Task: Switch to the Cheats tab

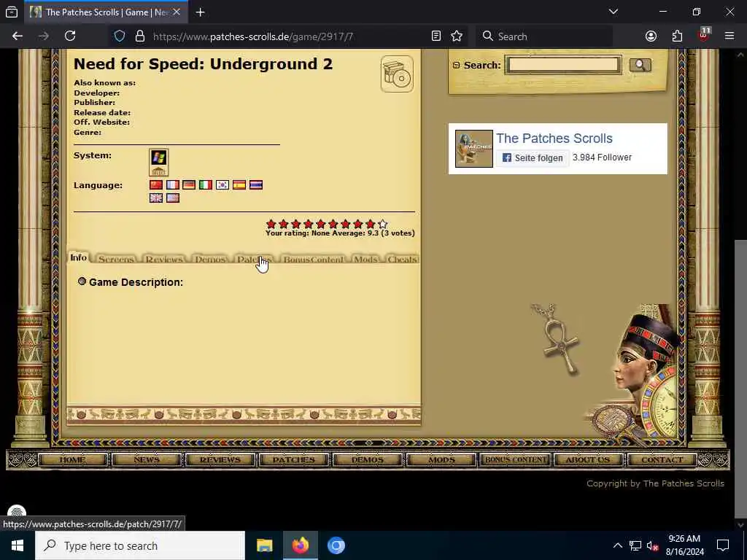Action: [402, 259]
